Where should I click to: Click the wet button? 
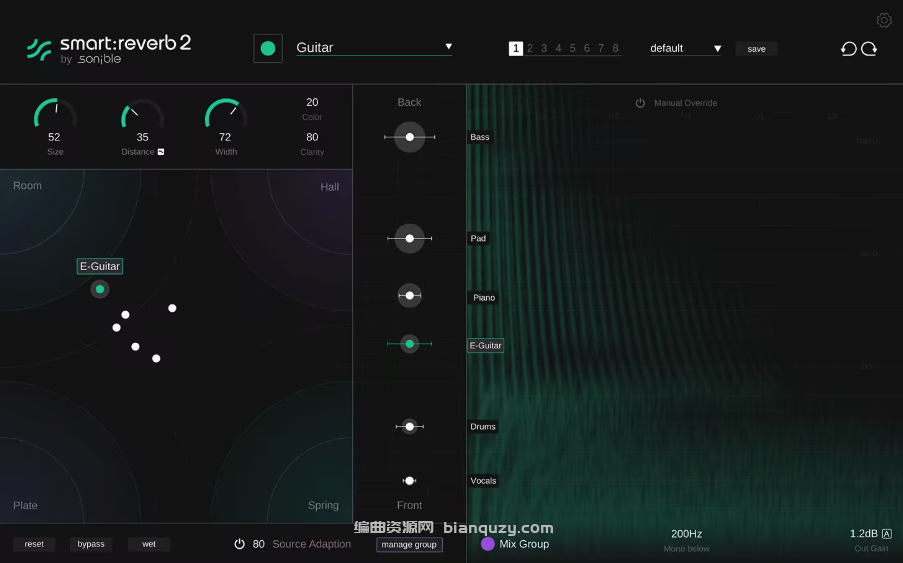click(149, 544)
